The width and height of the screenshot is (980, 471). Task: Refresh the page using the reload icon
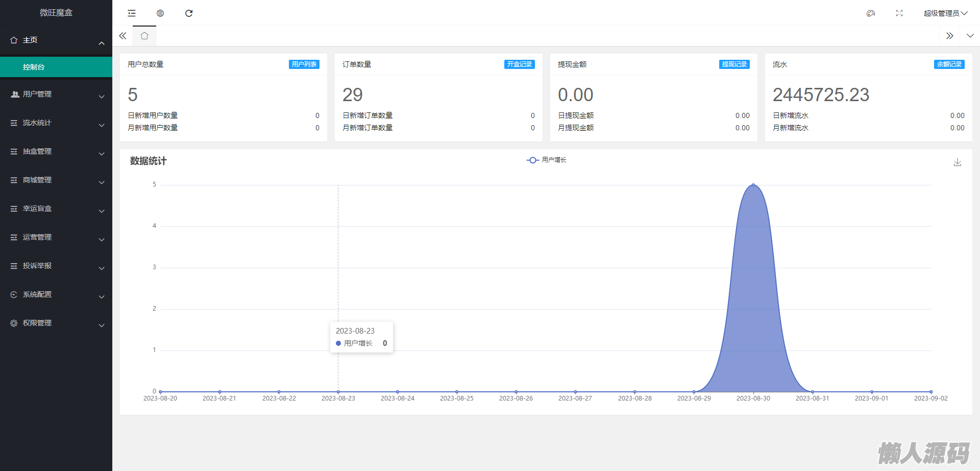(189, 13)
